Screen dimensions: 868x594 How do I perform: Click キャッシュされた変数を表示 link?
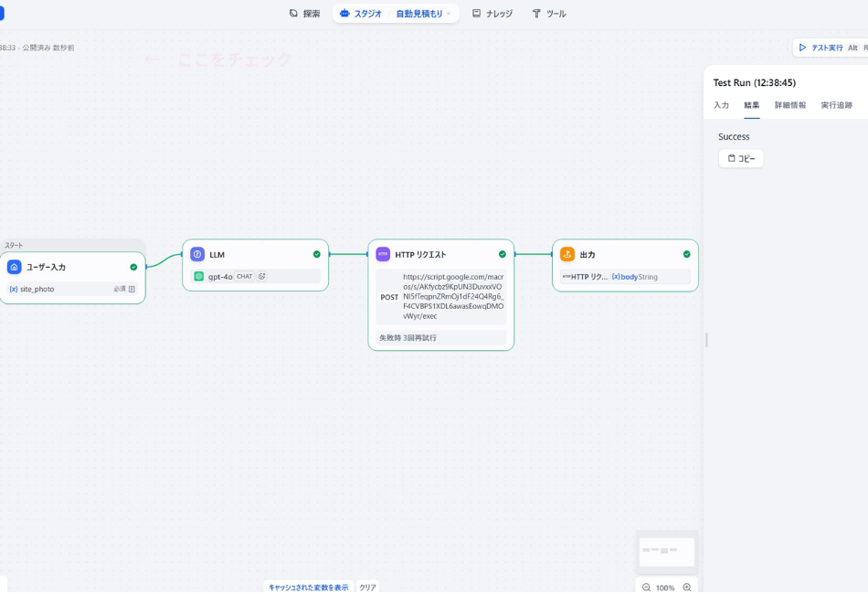coord(308,588)
